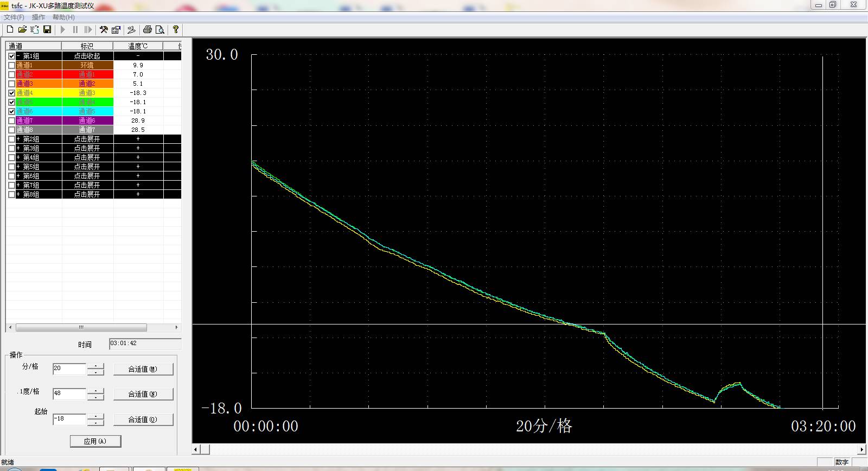
Task: Pause acquisition with the pause icon
Action: [75, 30]
